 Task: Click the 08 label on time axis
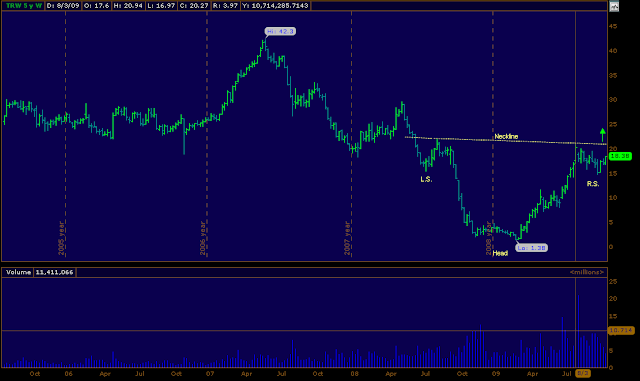pos(354,374)
